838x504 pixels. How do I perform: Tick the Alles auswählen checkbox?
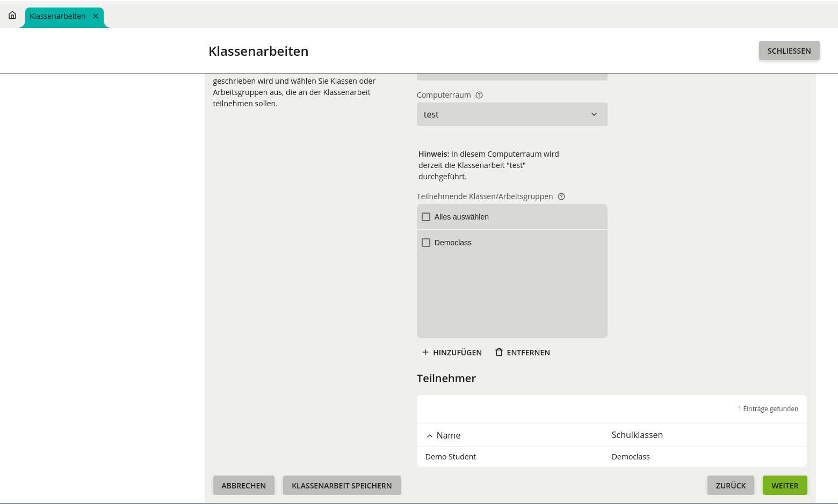426,217
